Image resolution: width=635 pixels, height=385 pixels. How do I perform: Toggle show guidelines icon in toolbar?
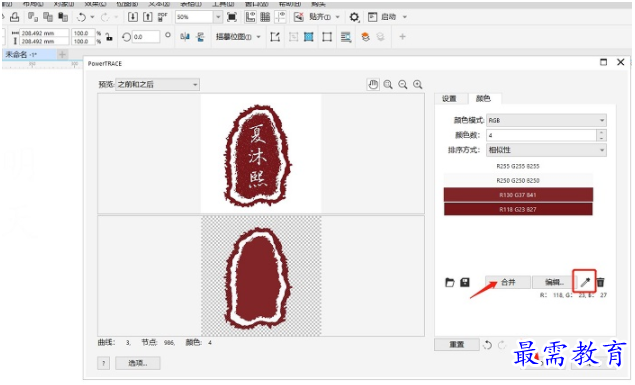tap(280, 17)
